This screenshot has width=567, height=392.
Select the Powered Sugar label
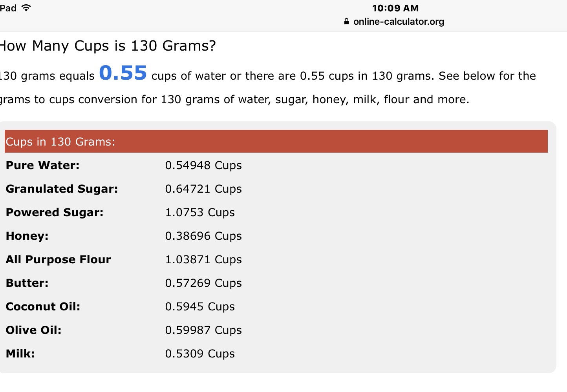(x=55, y=212)
